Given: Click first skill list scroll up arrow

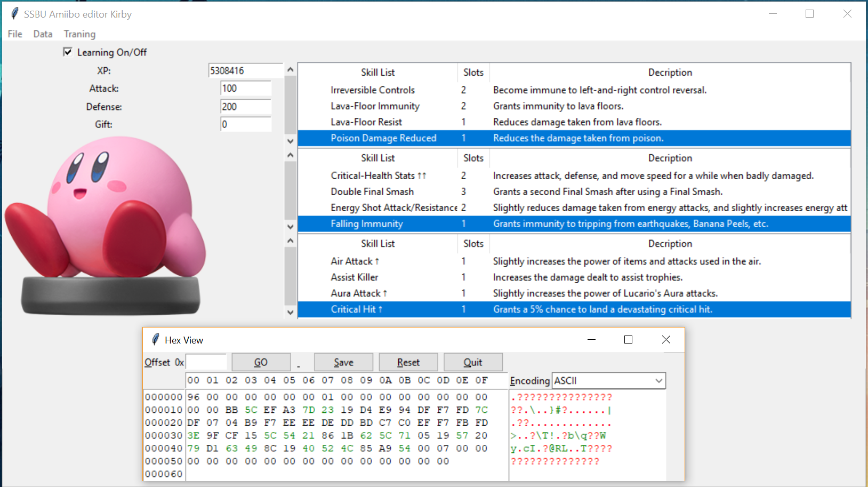Looking at the screenshot, I should [x=290, y=69].
